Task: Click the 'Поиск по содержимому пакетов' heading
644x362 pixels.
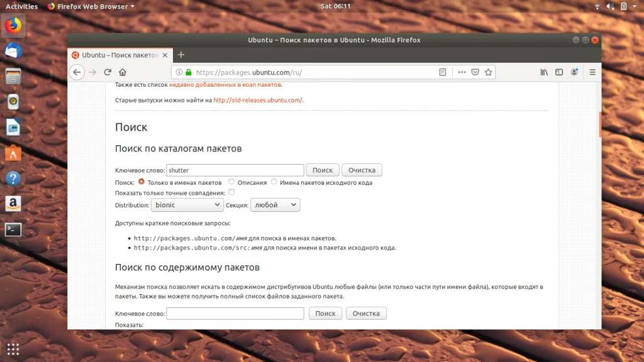Action: (x=187, y=267)
